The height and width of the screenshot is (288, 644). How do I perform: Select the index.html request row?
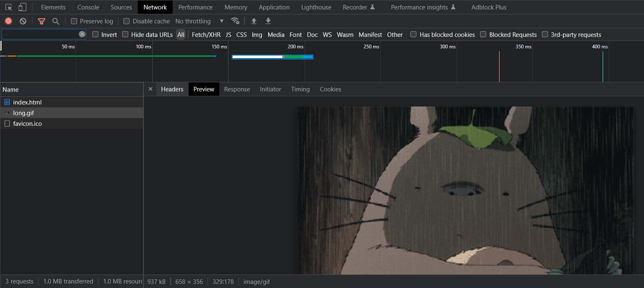tap(72, 102)
